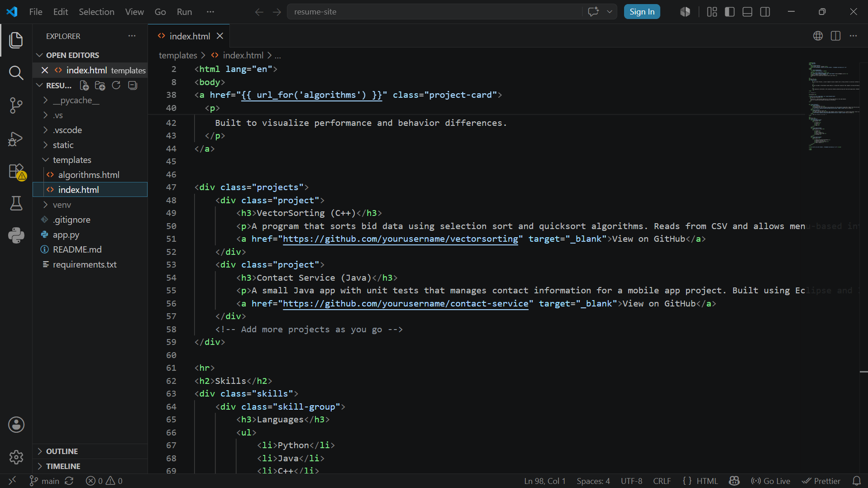
Task: Click the editor vertical scrollbar
Action: (x=863, y=267)
